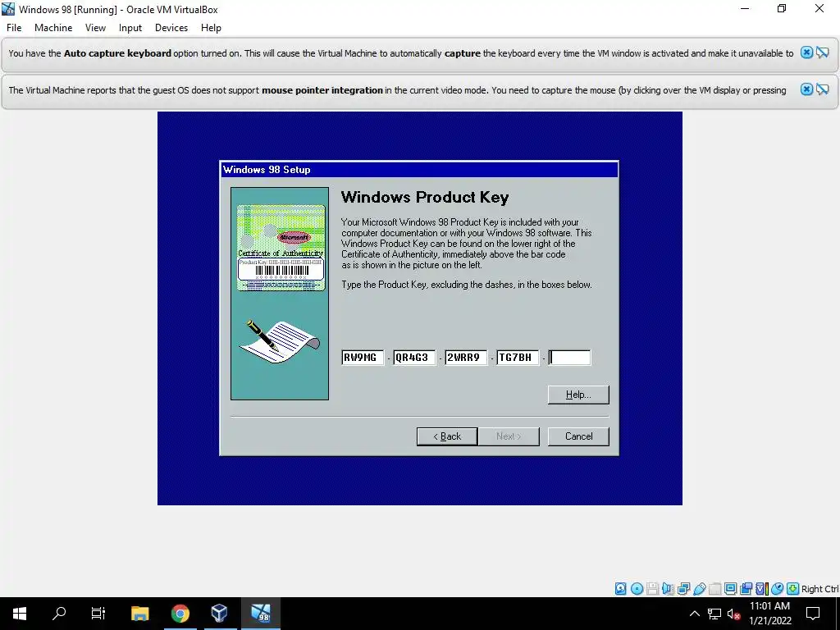This screenshot has height=630, width=840.
Task: Click the first product key box RW9MG
Action: [x=363, y=358]
